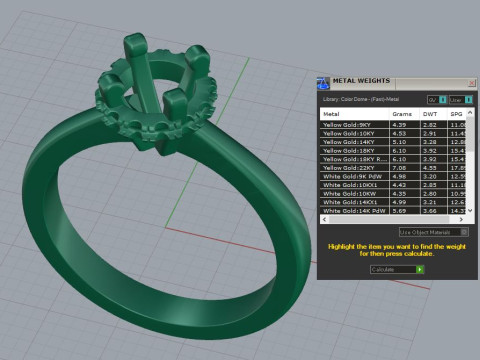
Task: Click the DWT column header
Action: coord(433,114)
